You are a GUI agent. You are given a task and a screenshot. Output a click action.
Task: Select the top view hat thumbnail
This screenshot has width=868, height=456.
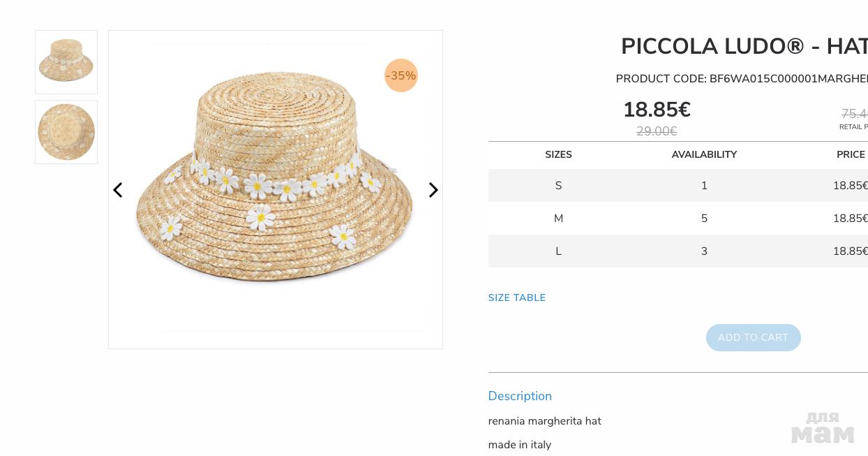point(66,132)
